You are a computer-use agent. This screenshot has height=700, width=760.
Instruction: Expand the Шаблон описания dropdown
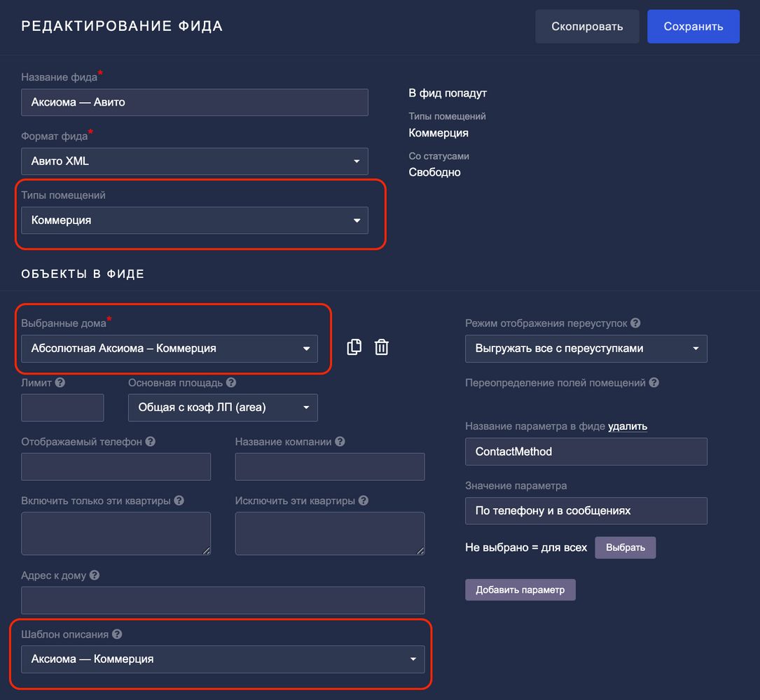222,659
